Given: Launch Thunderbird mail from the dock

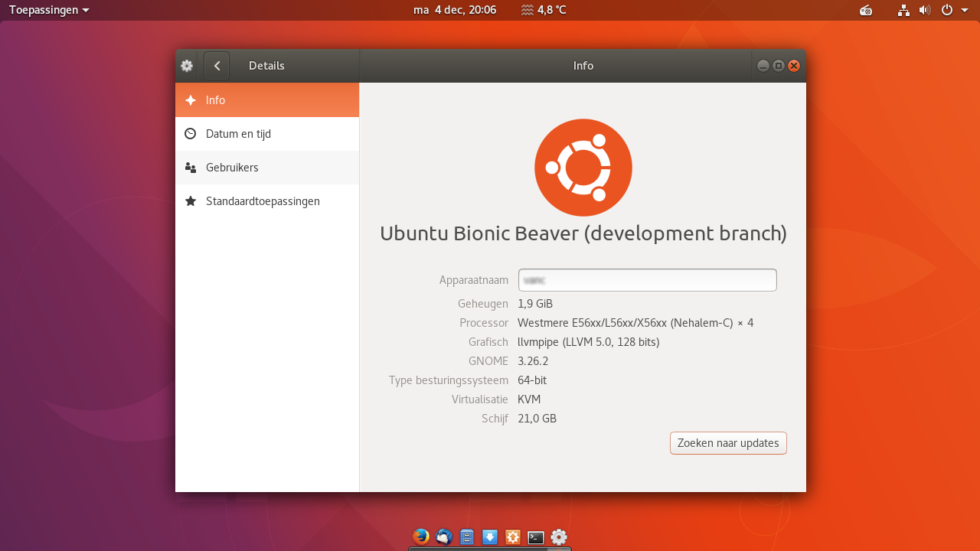Looking at the screenshot, I should [443, 537].
